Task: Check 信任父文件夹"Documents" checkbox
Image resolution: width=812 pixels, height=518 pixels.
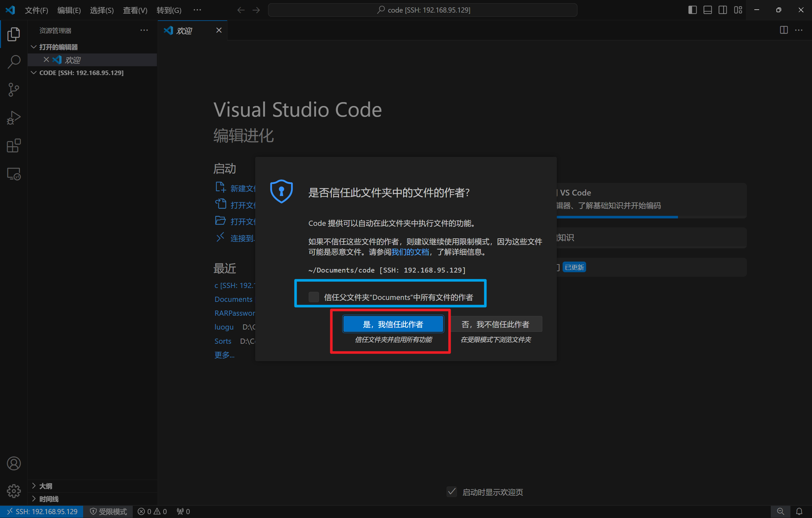Action: (x=314, y=297)
